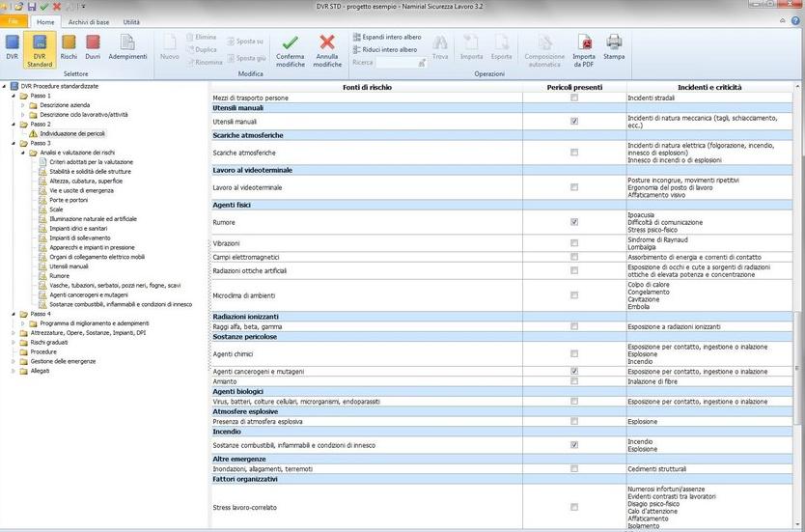Enable the Vibrazioni hazard checkbox
Viewport: 805px width, 532px height.
click(574, 243)
